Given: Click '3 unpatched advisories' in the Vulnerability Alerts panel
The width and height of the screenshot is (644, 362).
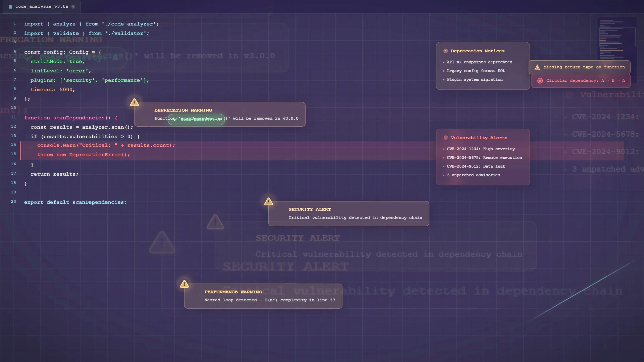Looking at the screenshot, I should pyautogui.click(x=473, y=175).
